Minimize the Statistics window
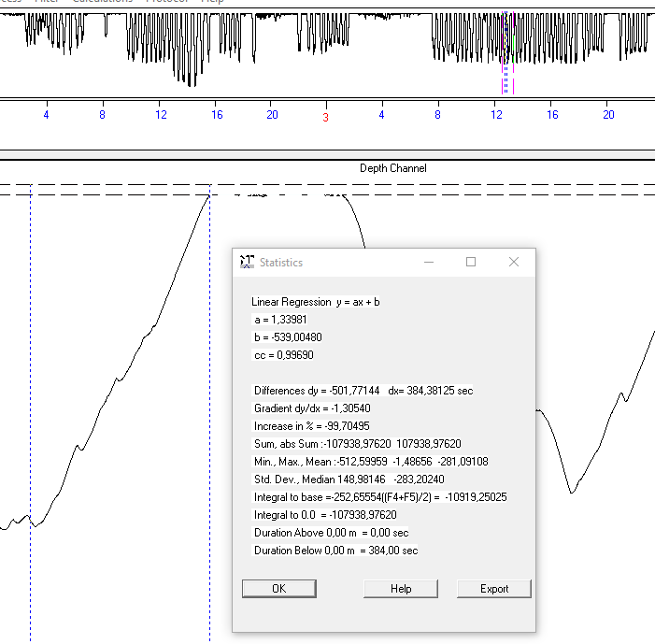Screen dimensions: 655x644 coord(428,263)
